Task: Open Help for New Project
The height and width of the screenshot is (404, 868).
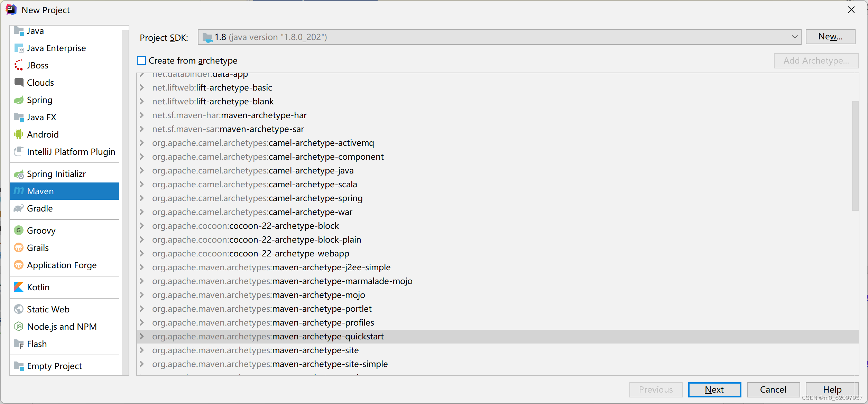Action: [832, 389]
